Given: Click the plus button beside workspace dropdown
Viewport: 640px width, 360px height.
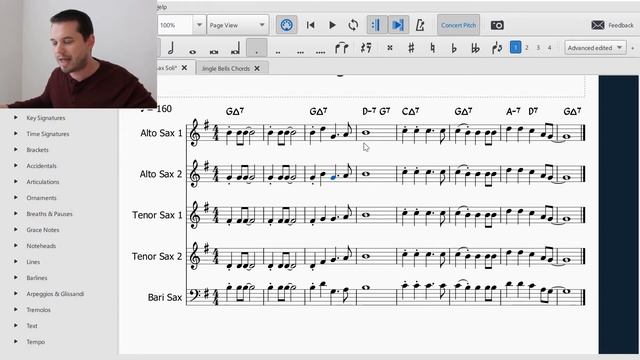Looking at the screenshot, I should tap(633, 48).
